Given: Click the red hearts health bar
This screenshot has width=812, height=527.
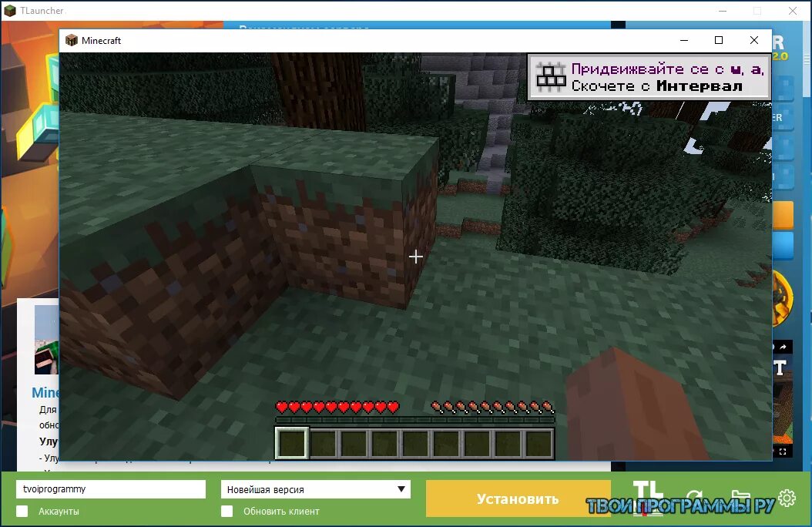Looking at the screenshot, I should [x=337, y=407].
